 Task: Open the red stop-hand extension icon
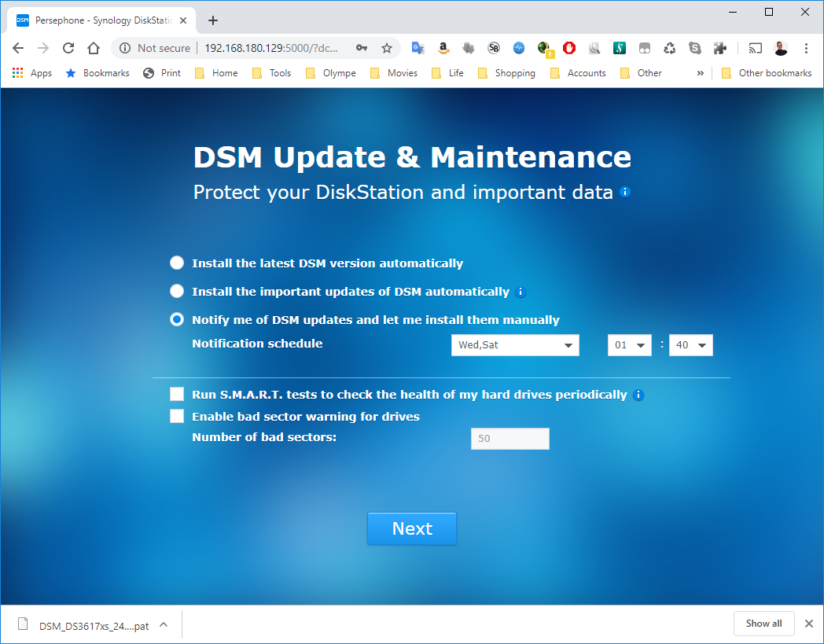tap(569, 49)
